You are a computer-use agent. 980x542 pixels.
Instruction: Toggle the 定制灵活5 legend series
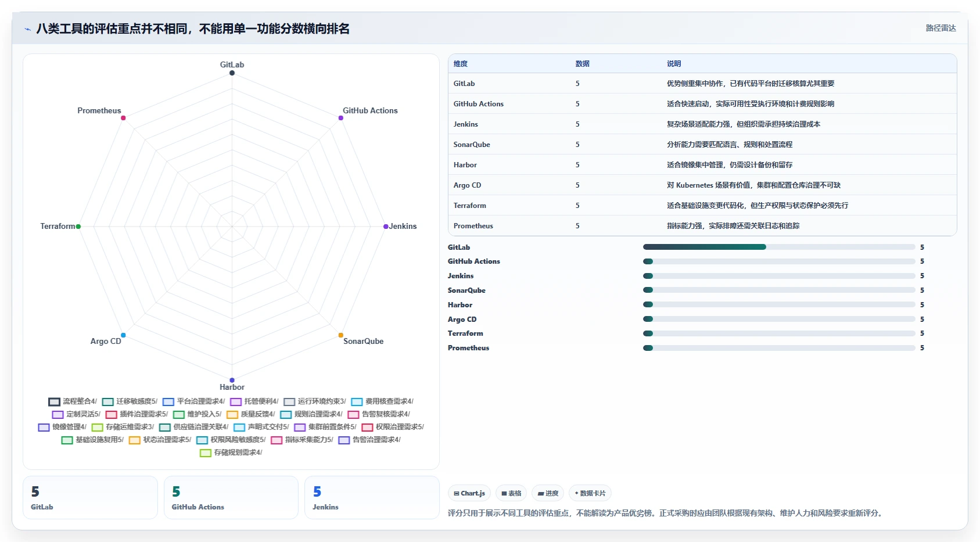click(x=76, y=414)
